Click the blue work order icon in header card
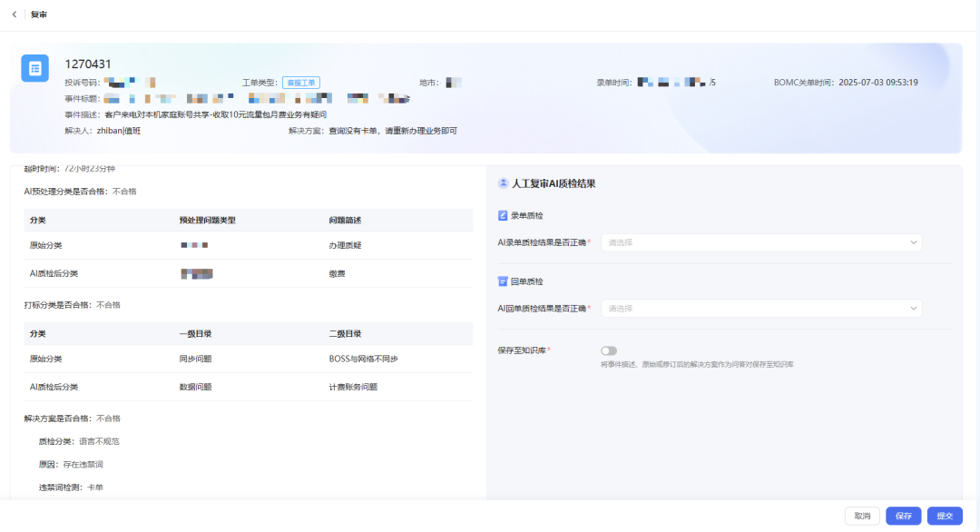Image resolution: width=980 pixels, height=532 pixels. [34, 68]
